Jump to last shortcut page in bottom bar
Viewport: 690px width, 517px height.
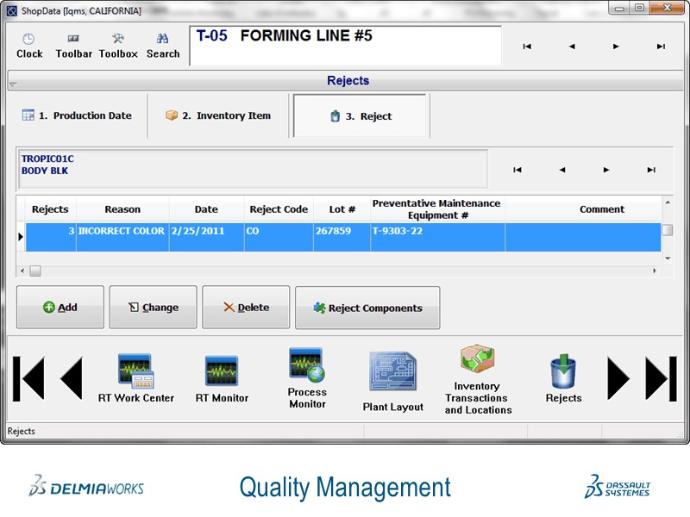tap(661, 379)
